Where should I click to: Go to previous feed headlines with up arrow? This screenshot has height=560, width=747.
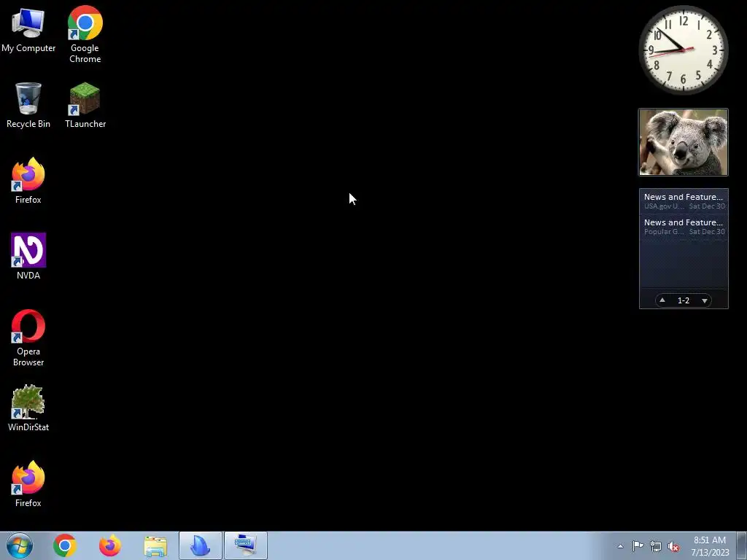662,300
